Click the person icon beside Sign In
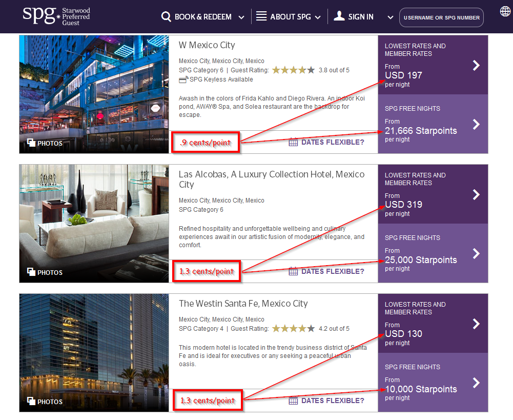 click(x=339, y=16)
